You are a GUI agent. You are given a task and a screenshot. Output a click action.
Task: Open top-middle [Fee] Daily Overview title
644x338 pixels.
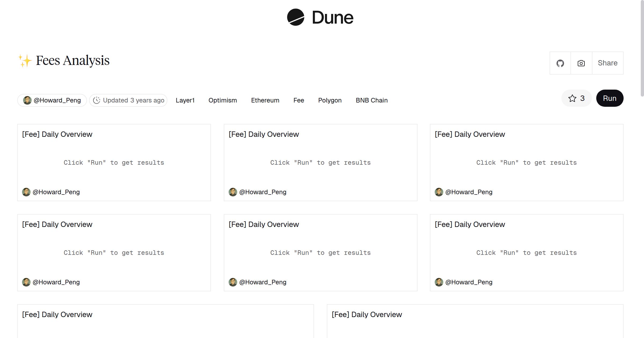pos(264,134)
